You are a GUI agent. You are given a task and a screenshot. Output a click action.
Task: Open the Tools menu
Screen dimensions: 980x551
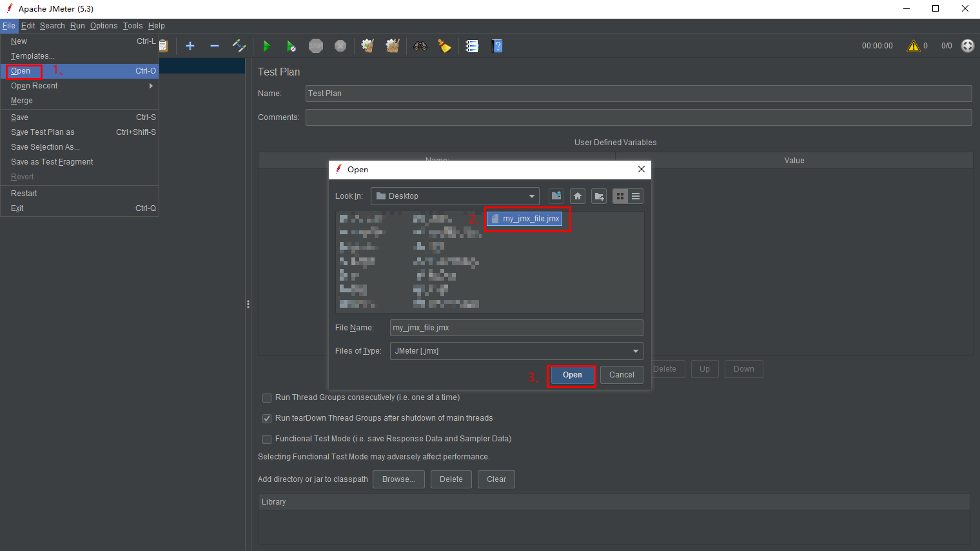pos(133,26)
